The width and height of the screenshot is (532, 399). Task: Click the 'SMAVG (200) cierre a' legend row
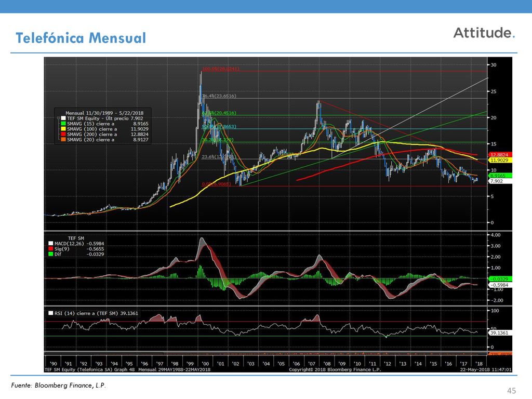click(104, 135)
